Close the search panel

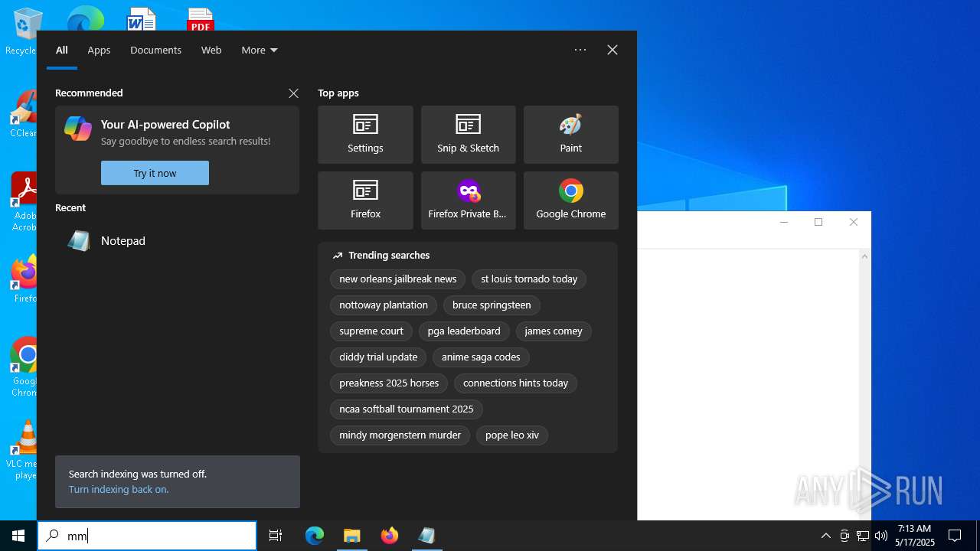[612, 50]
